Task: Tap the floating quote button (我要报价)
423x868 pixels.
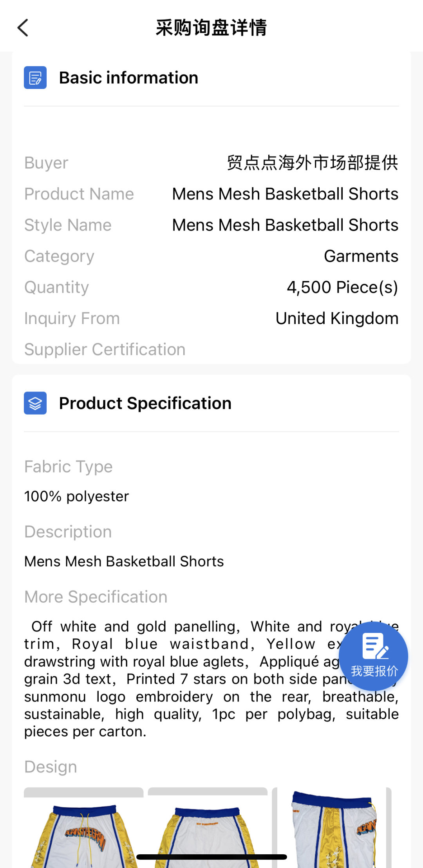Action: point(373,656)
